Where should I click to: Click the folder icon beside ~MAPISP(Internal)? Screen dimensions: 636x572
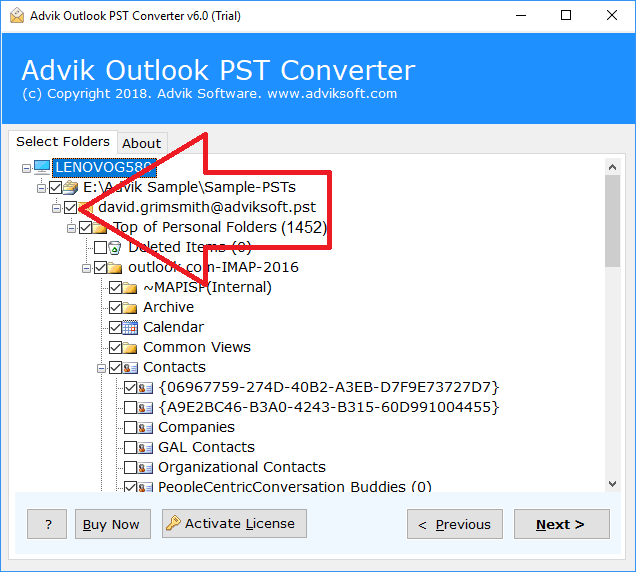[x=130, y=288]
